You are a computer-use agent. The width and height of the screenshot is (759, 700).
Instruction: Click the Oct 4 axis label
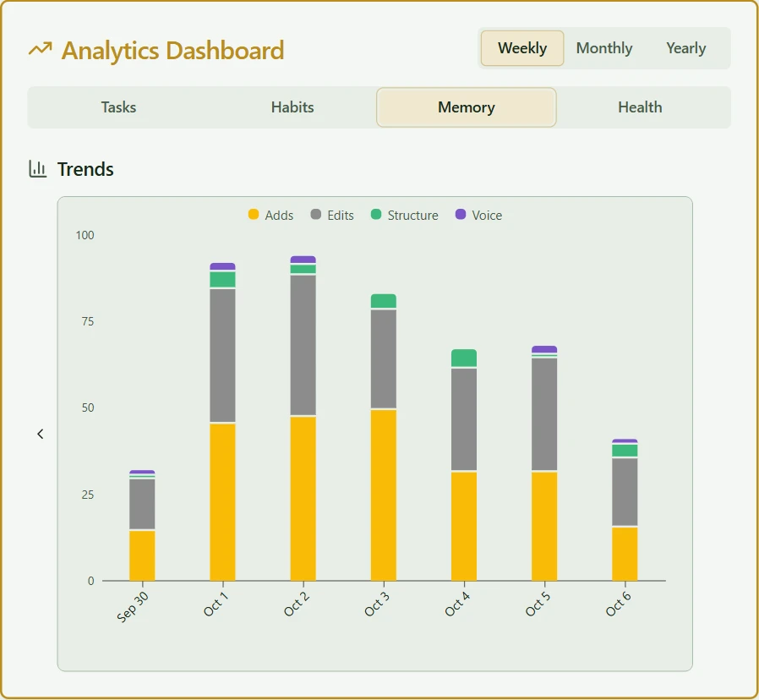point(457,604)
